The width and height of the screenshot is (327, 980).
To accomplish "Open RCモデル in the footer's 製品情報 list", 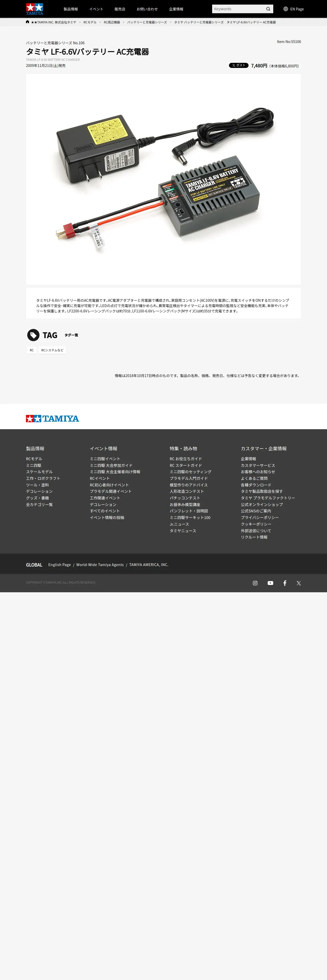I will coord(34,459).
